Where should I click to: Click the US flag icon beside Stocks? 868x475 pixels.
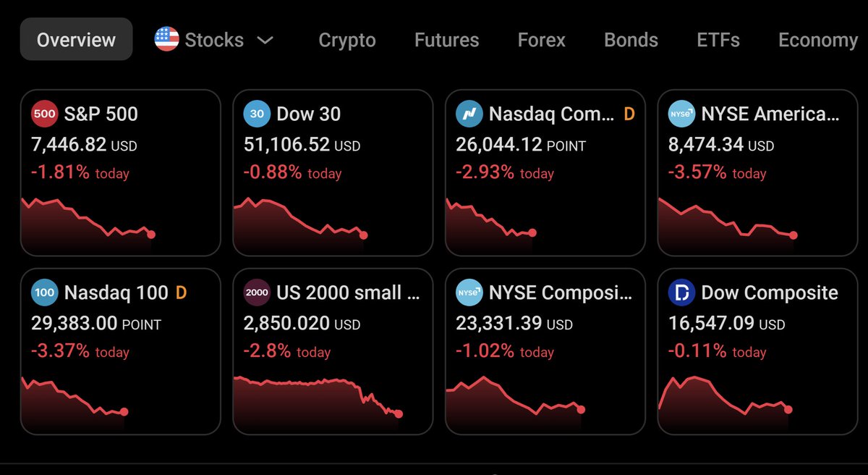coord(167,39)
